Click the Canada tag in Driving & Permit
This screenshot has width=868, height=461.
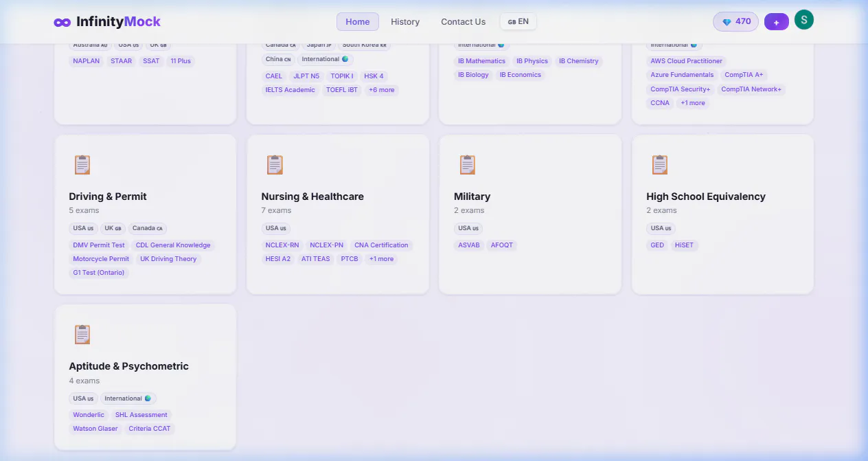[148, 228]
